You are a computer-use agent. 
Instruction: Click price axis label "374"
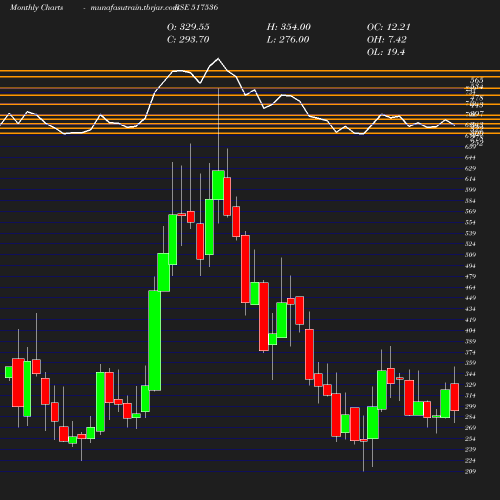pos(470,352)
